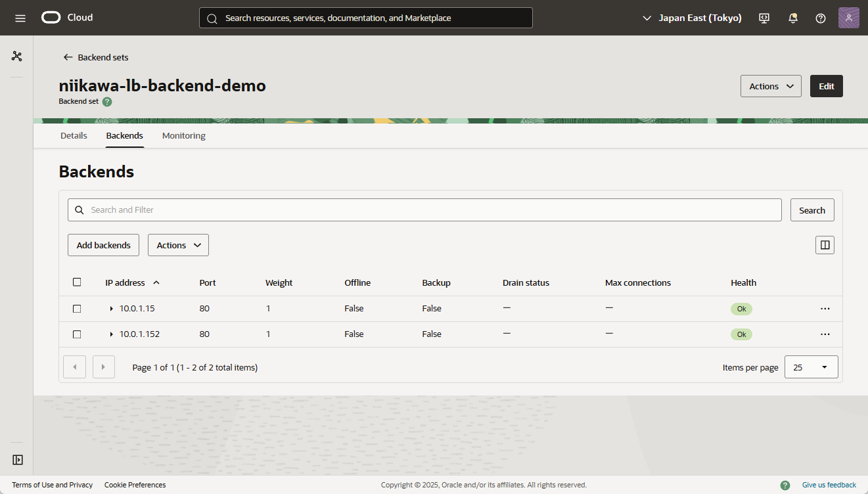868x494 pixels.
Task: Open the help question mark menu
Action: point(821,18)
